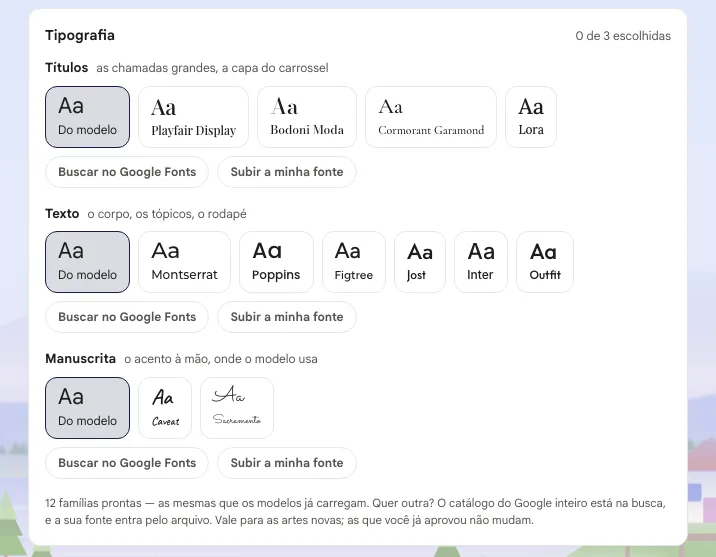Click 'Subir a minha fonte' under Manuscrita
Viewport: 716px width, 557px height.
click(287, 463)
